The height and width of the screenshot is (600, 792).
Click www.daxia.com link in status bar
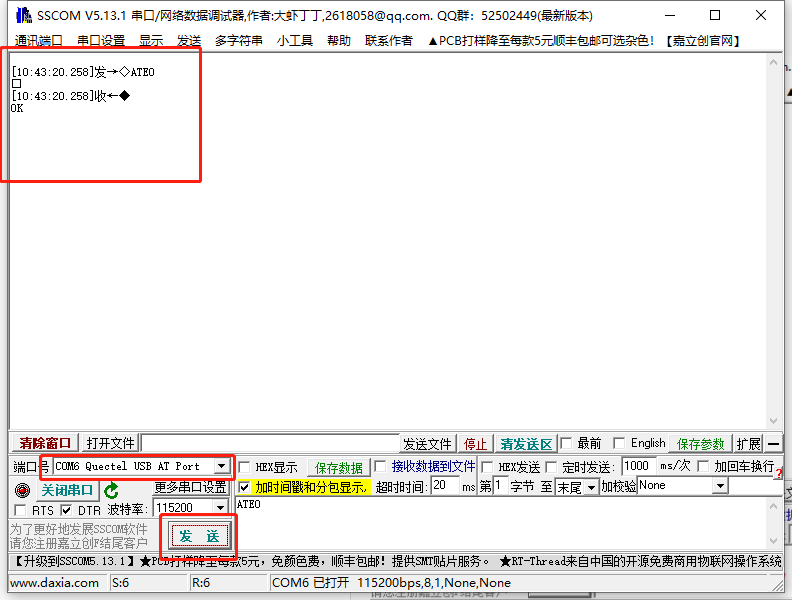coord(55,583)
